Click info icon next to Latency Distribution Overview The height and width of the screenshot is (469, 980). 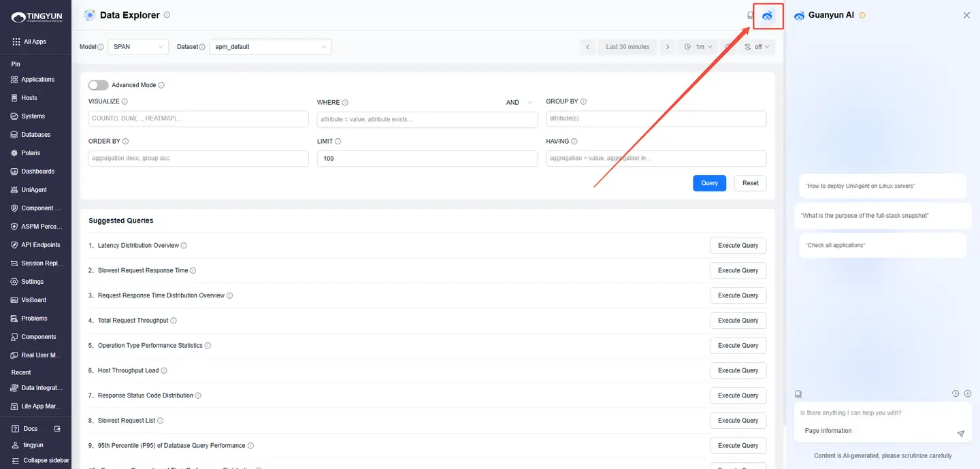pos(184,246)
